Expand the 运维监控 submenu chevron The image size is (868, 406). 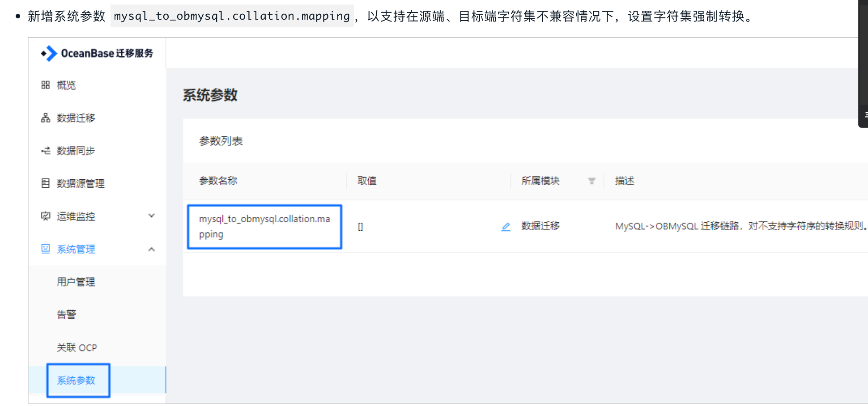click(x=152, y=216)
